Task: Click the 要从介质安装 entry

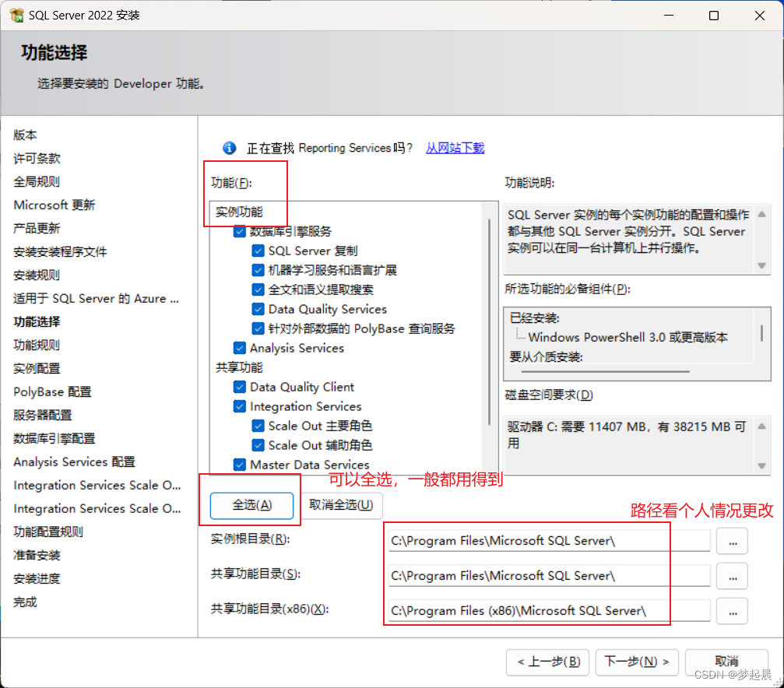Action: click(x=546, y=357)
